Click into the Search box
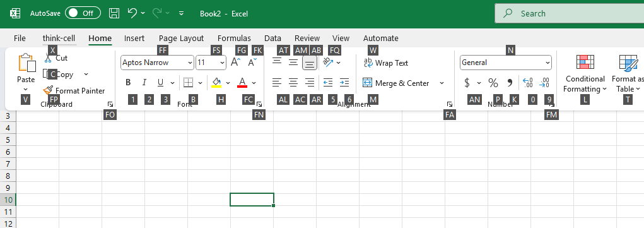 pos(569,14)
